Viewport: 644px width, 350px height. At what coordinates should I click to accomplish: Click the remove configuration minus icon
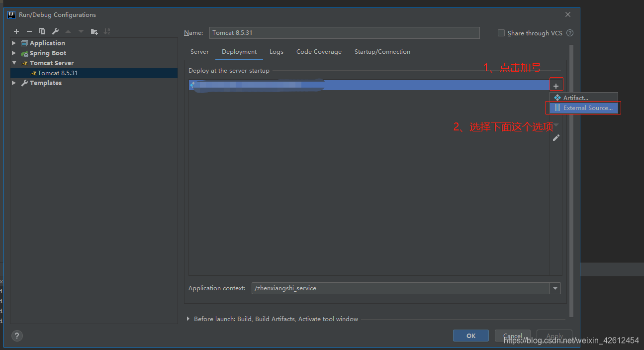(29, 31)
